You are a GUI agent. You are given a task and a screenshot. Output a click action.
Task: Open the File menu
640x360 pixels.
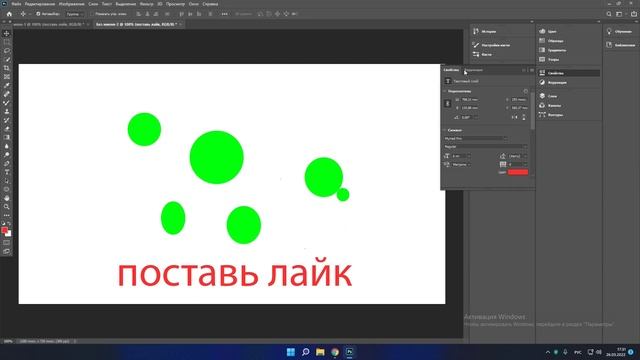tap(16, 4)
